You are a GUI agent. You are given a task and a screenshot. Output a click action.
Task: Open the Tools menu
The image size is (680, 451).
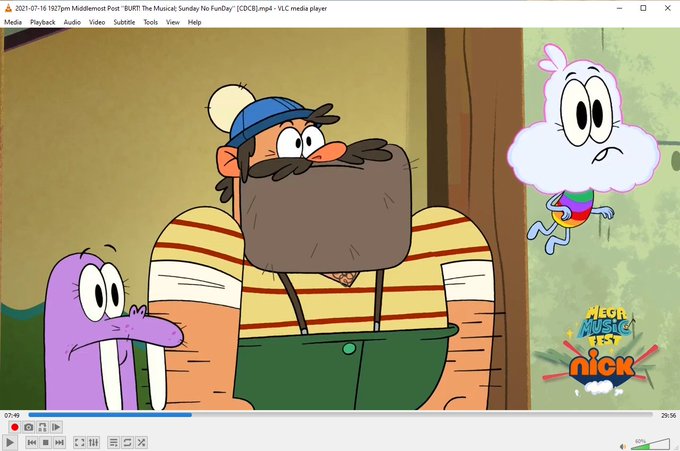click(150, 22)
